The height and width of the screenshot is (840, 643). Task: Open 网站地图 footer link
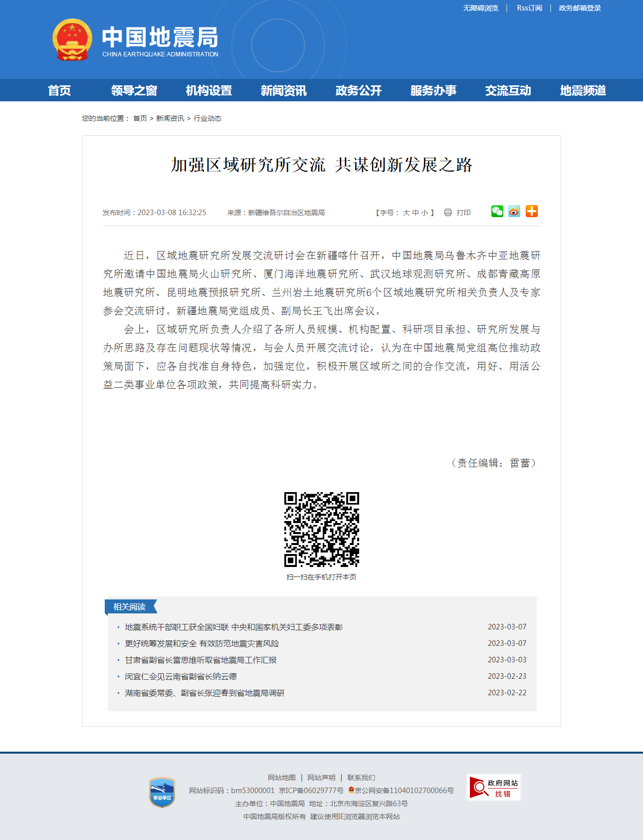pyautogui.click(x=282, y=778)
